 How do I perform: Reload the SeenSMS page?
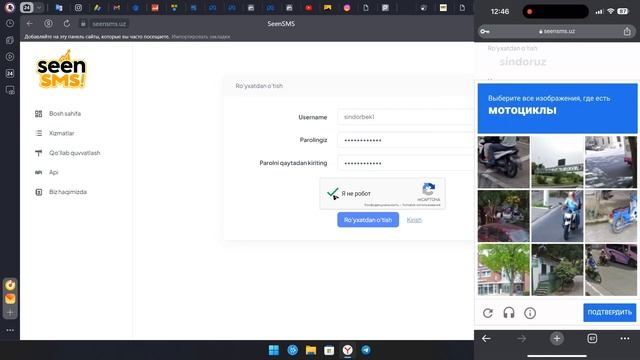coord(67,24)
